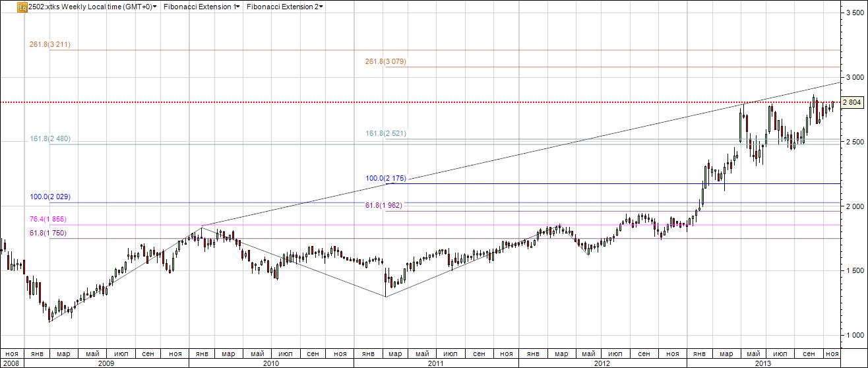Click the 2012 year label on time axis
The width and height of the screenshot is (868, 368).
pyautogui.click(x=602, y=363)
